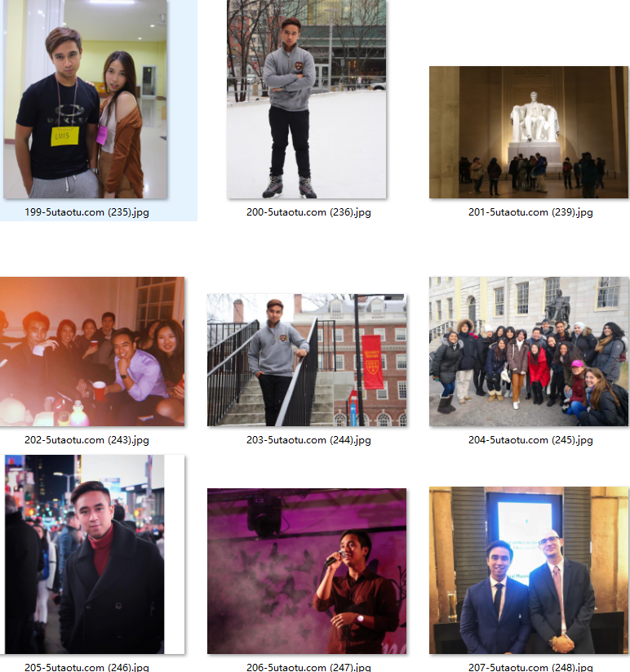Choose the singer with microphone photo

(x=307, y=571)
